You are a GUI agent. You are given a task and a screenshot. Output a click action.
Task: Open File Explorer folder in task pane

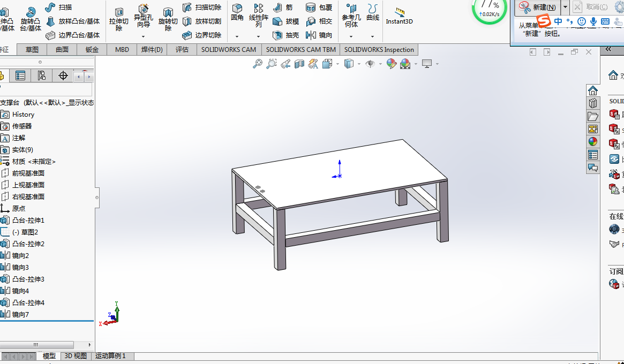[x=593, y=116]
